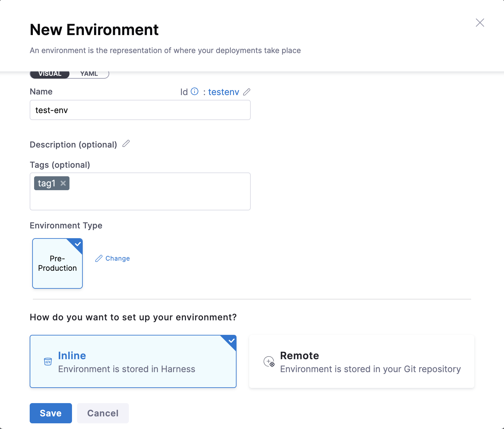The image size is (504, 429).
Task: Close the New Environment dialog
Action: [480, 23]
